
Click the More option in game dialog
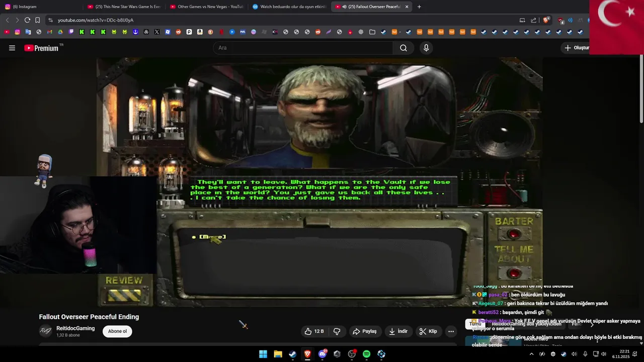coord(212,237)
